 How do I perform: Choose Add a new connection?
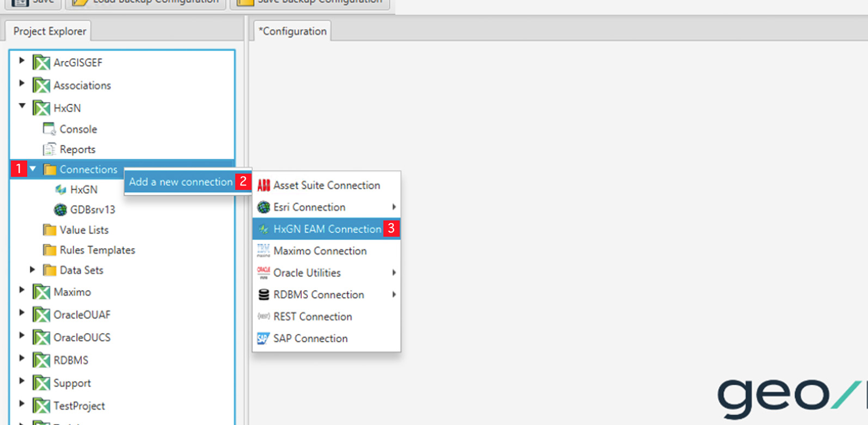[181, 182]
